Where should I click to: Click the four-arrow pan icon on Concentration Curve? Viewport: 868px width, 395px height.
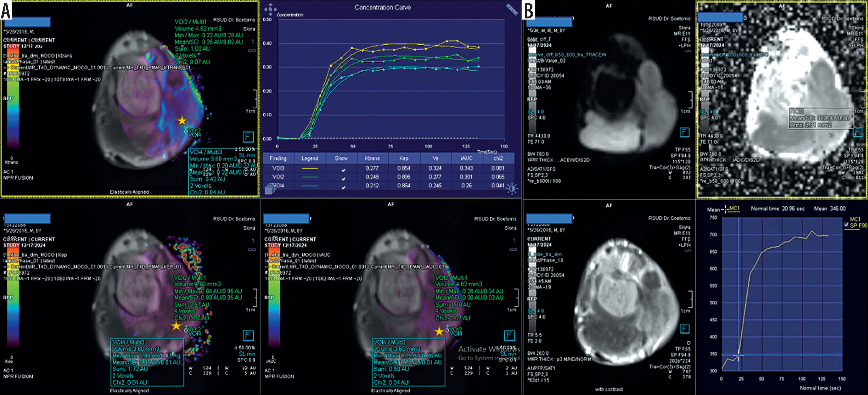tap(270, 9)
